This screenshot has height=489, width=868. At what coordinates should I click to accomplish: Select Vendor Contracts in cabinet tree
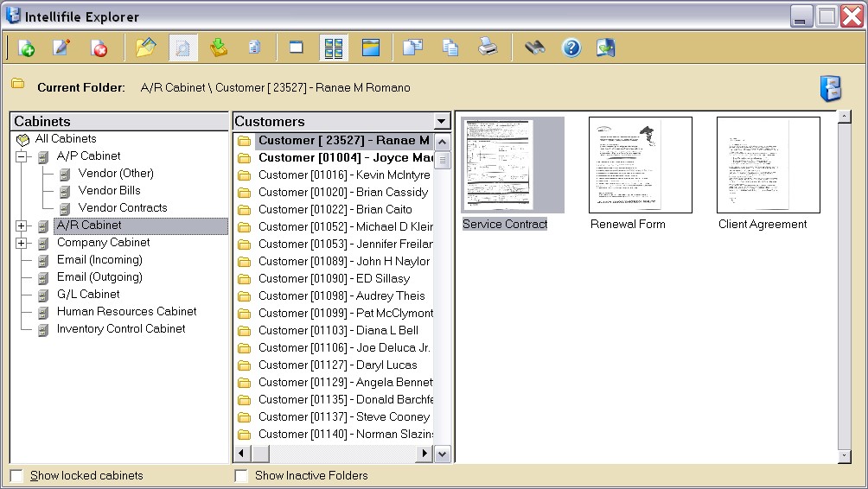pyautogui.click(x=123, y=207)
